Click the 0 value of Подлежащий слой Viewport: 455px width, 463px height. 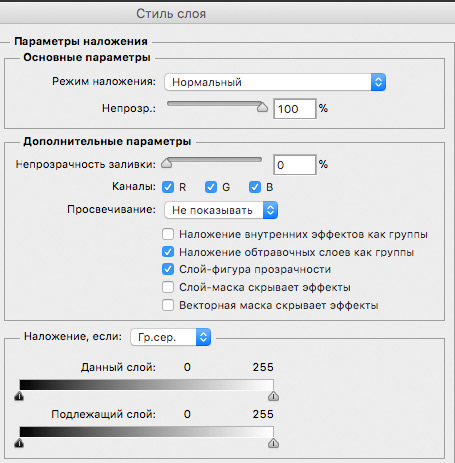point(187,414)
